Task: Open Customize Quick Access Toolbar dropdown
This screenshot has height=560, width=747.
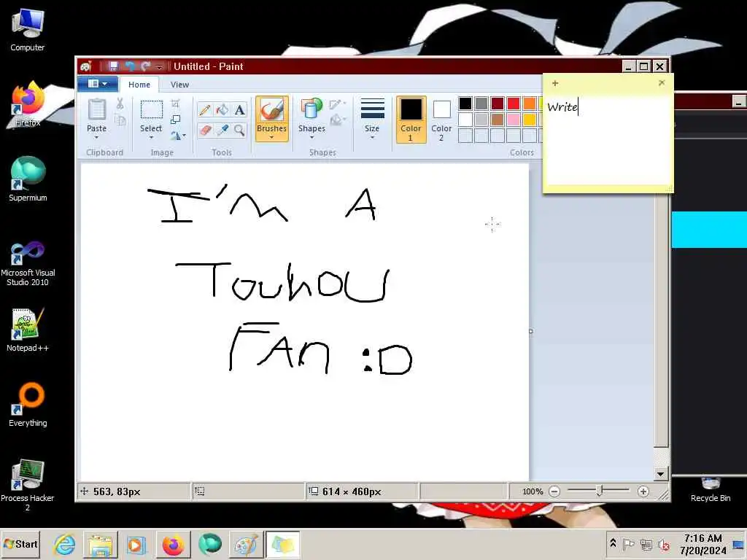Action: click(160, 66)
